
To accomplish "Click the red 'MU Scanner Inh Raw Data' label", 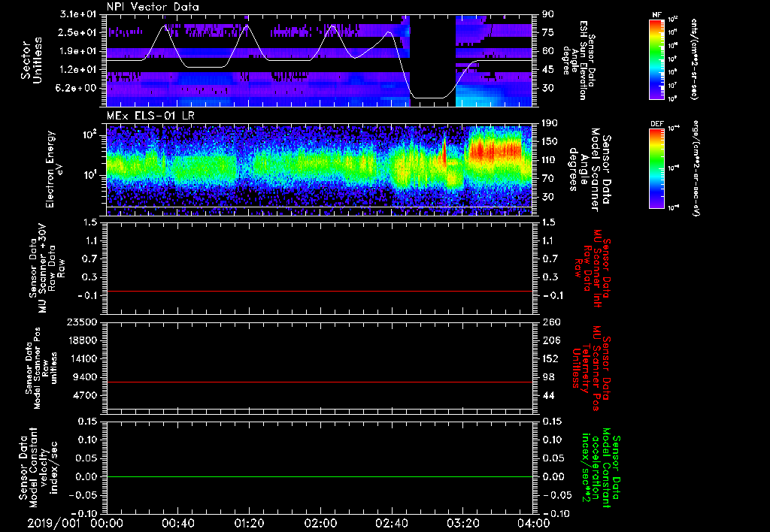I will [592, 268].
